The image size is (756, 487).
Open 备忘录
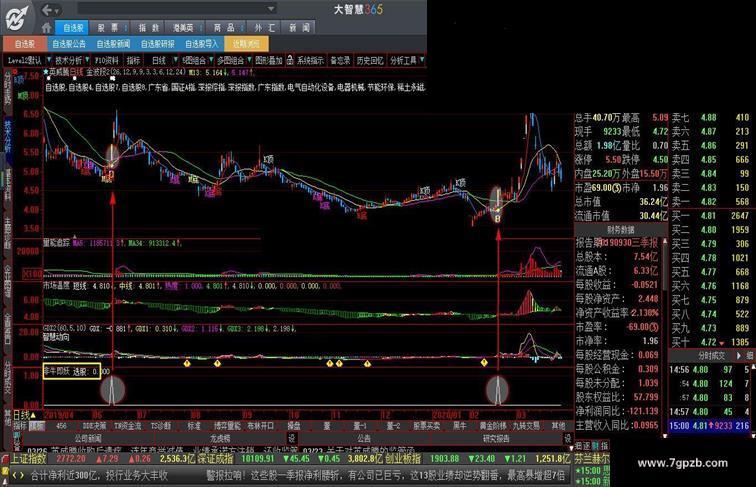coord(340,60)
